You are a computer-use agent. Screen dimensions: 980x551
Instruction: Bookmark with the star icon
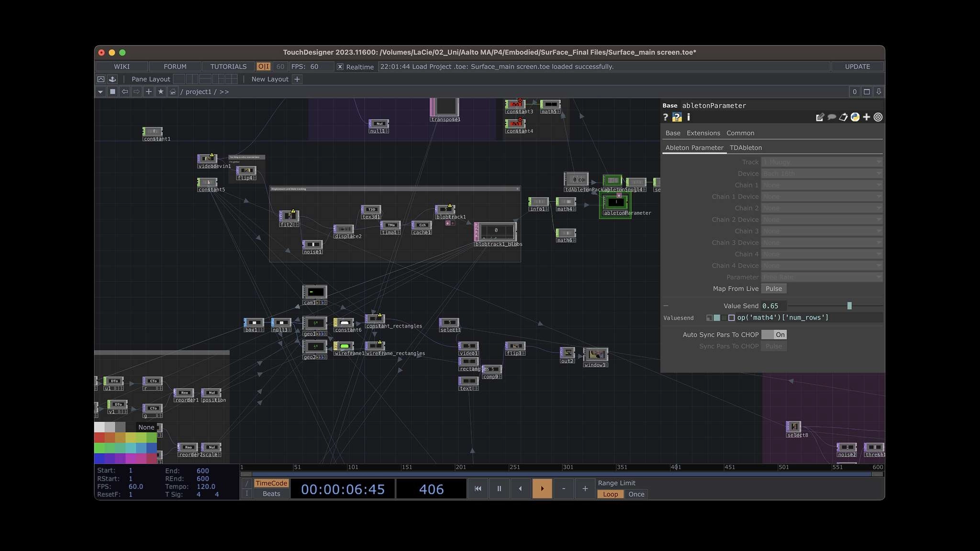[x=161, y=91]
